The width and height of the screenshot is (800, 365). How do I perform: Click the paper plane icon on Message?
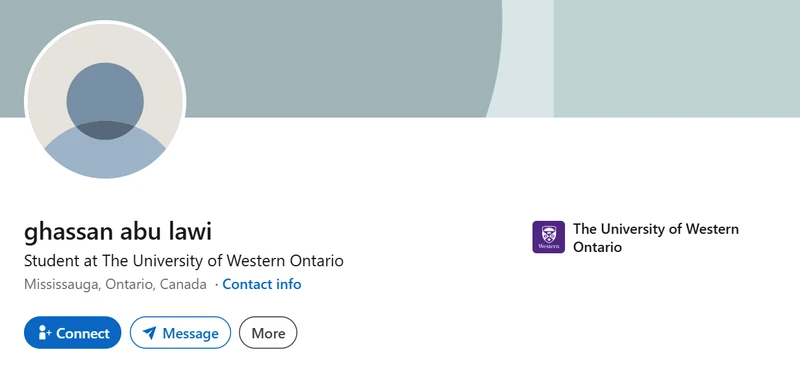[149, 333]
